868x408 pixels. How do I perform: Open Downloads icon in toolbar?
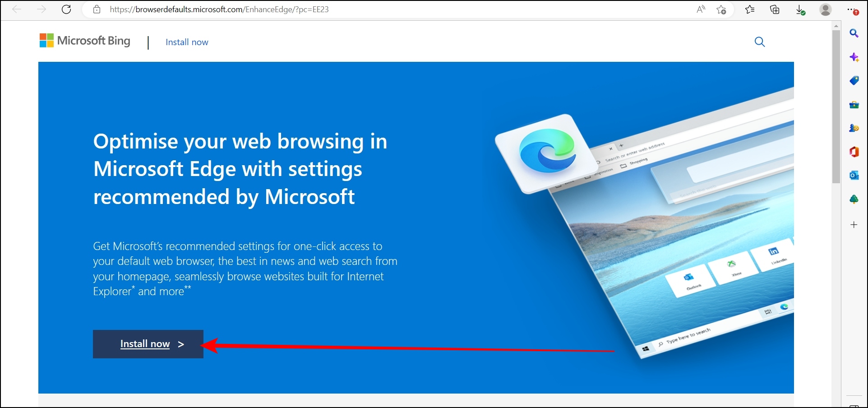point(800,10)
